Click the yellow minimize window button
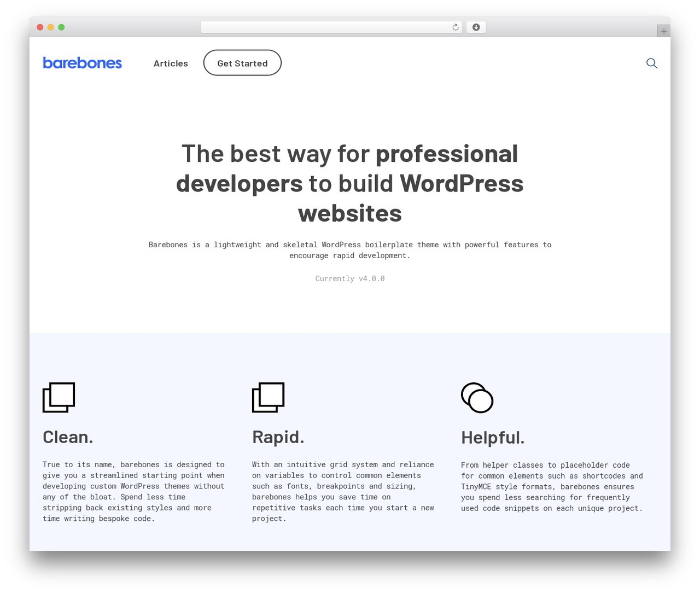 pyautogui.click(x=51, y=27)
